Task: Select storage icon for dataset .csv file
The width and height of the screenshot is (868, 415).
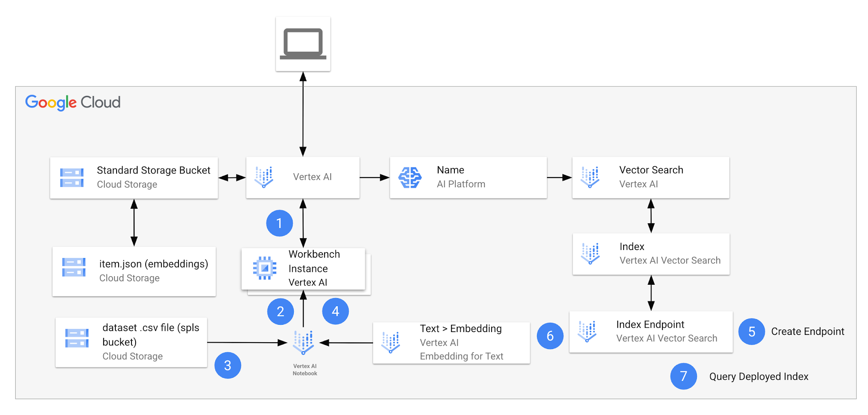Action: tap(77, 338)
